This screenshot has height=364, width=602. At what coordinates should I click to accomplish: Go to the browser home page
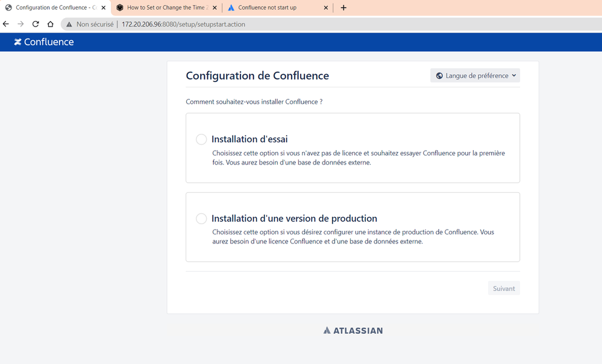(x=50, y=24)
